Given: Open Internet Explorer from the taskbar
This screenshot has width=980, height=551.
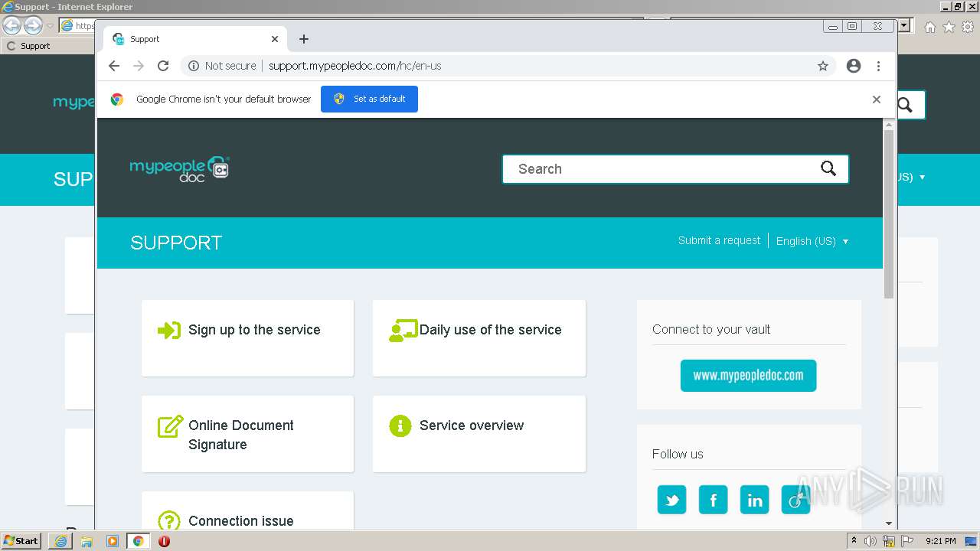Looking at the screenshot, I should pos(60,541).
